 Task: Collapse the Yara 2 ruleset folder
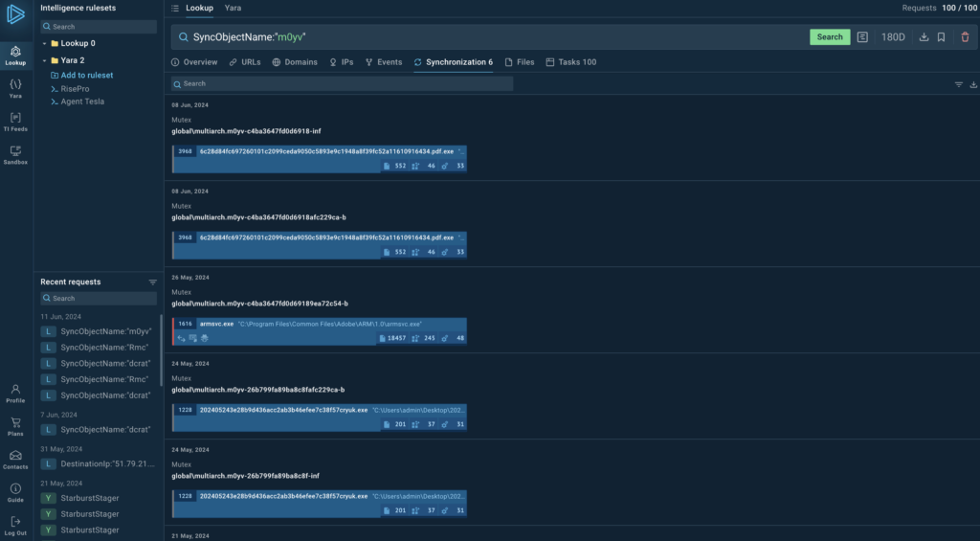44,60
